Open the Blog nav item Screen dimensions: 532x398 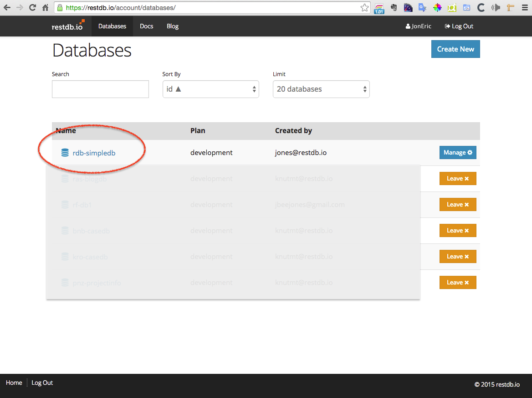coord(173,26)
